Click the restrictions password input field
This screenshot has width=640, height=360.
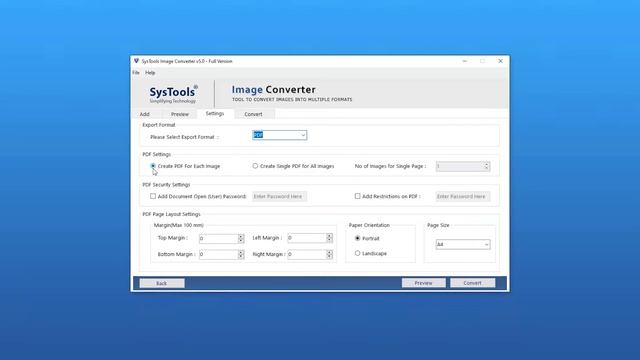(x=463, y=196)
